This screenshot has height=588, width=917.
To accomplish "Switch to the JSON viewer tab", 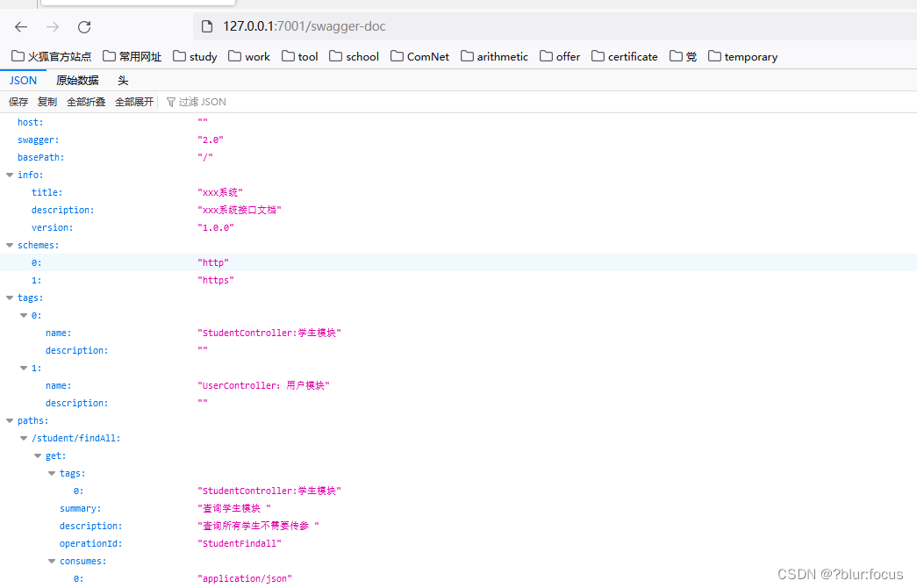I will click(x=23, y=81).
